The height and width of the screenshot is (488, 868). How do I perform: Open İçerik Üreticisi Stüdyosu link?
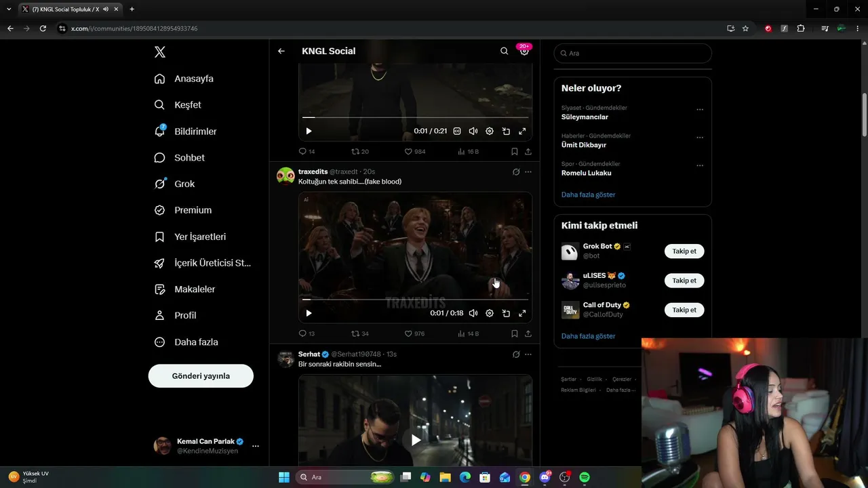coord(203,263)
